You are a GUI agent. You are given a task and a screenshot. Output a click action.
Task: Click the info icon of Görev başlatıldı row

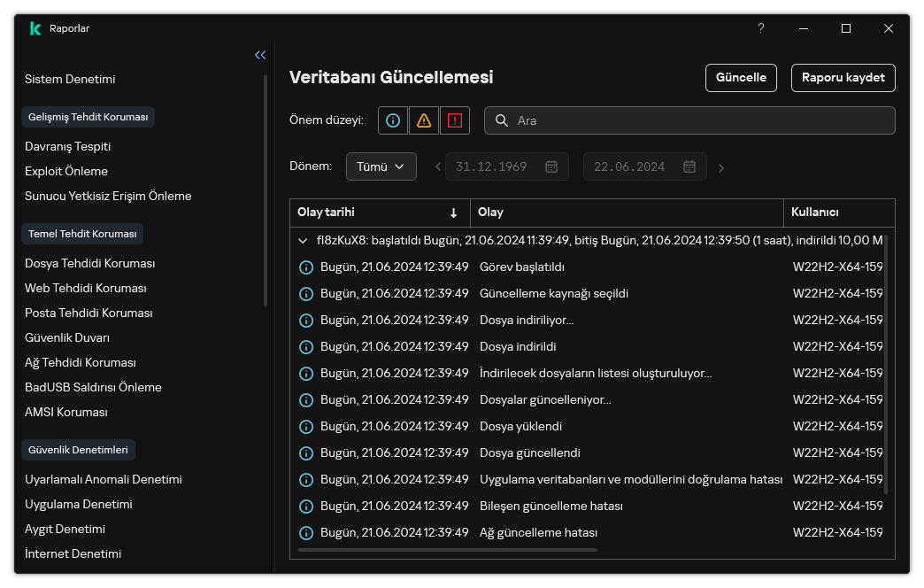[x=306, y=267]
